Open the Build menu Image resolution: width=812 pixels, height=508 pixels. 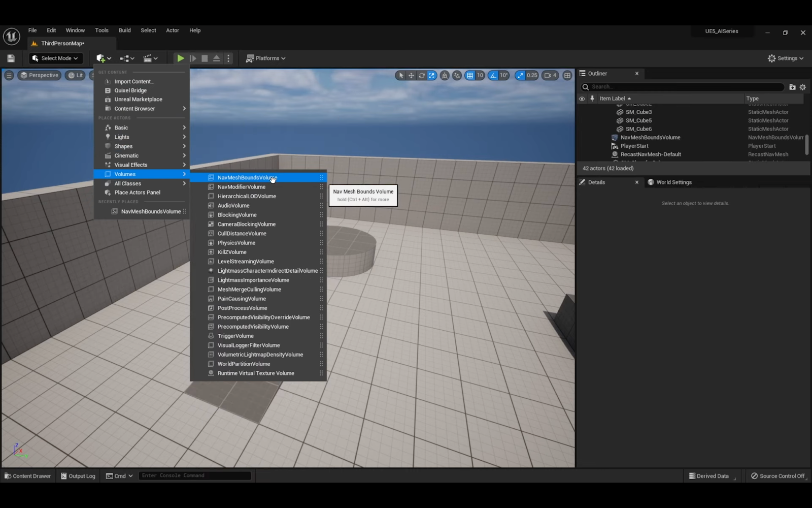tap(125, 30)
